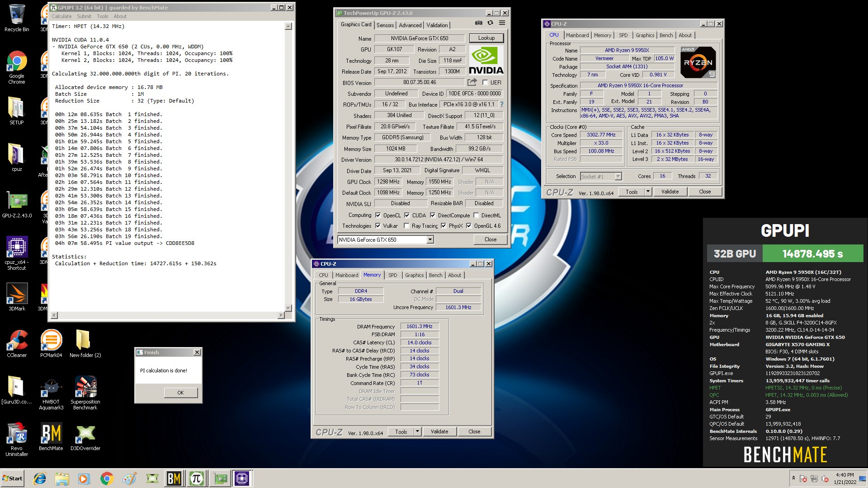Click the GPUPI vertical scrollbar up arrow
This screenshot has width=868, height=488.
pos(288,26)
